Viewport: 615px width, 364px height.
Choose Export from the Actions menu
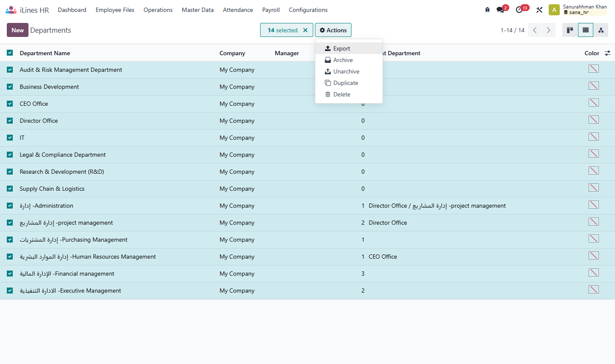pyautogui.click(x=349, y=48)
